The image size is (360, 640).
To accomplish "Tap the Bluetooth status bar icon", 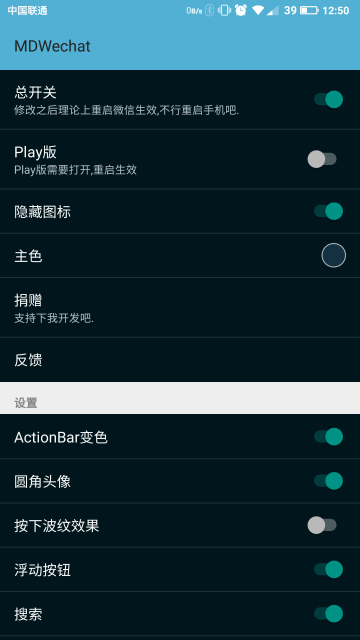I will 209,10.
